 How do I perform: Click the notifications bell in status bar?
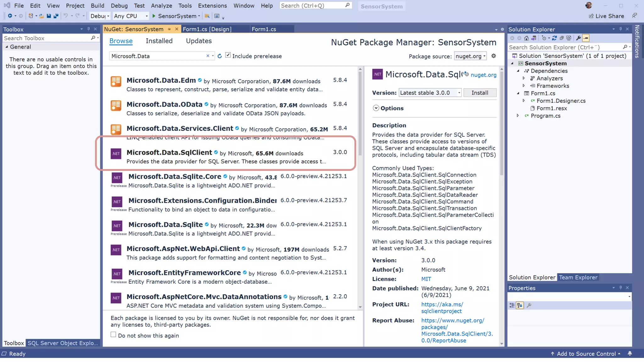coord(630,354)
